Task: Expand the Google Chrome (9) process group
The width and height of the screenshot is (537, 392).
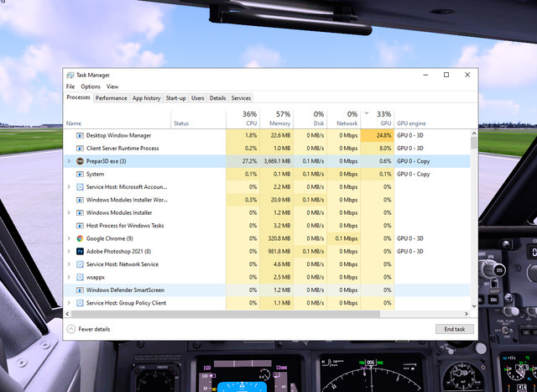Action: pos(69,238)
